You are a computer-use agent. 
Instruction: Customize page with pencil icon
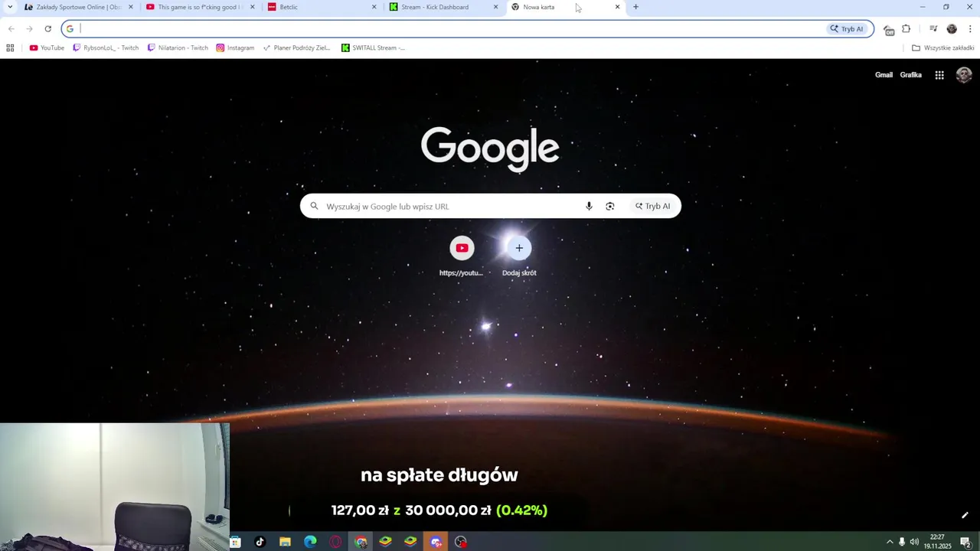pyautogui.click(x=965, y=515)
